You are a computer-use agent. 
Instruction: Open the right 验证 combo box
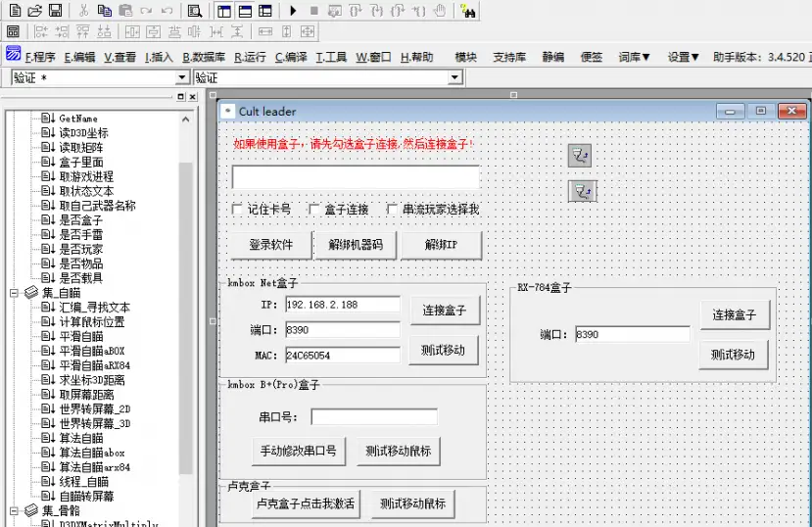tap(454, 77)
